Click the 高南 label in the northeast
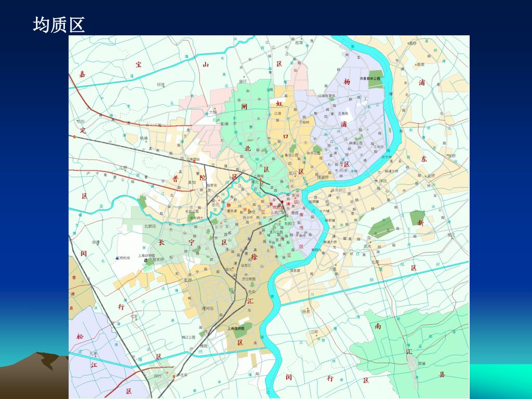This screenshot has height=399, width=532. 421,64
